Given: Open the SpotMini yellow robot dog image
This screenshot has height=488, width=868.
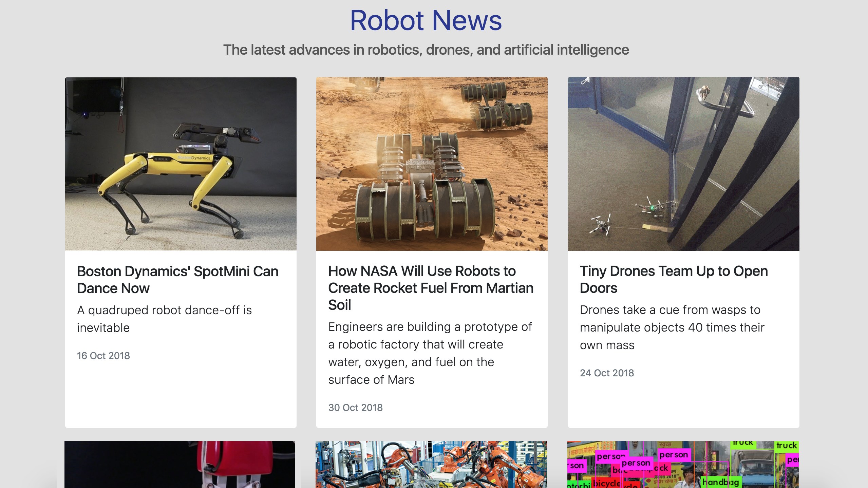Looking at the screenshot, I should [x=181, y=164].
